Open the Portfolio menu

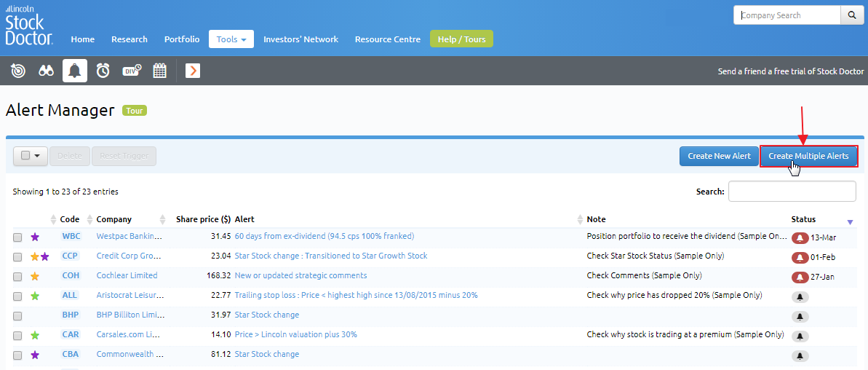pyautogui.click(x=182, y=39)
